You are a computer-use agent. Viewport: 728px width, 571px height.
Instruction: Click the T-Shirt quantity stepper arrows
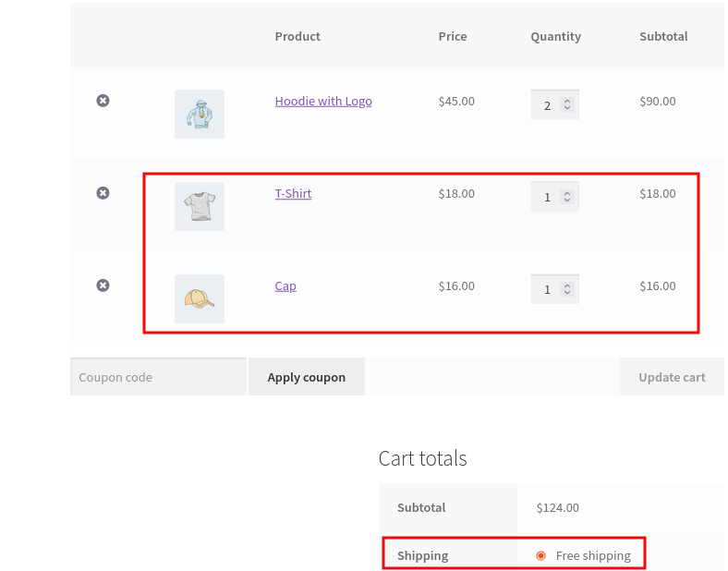tap(567, 197)
